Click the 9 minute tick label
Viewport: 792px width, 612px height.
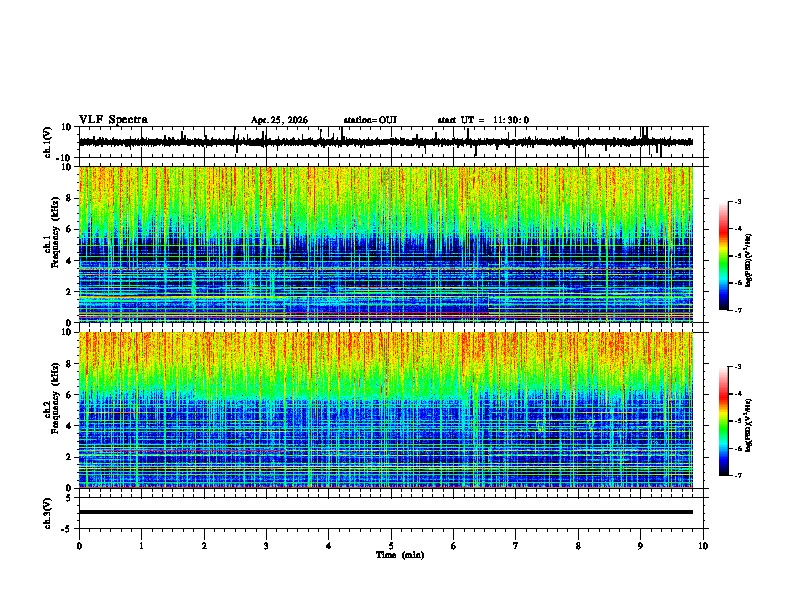click(640, 546)
